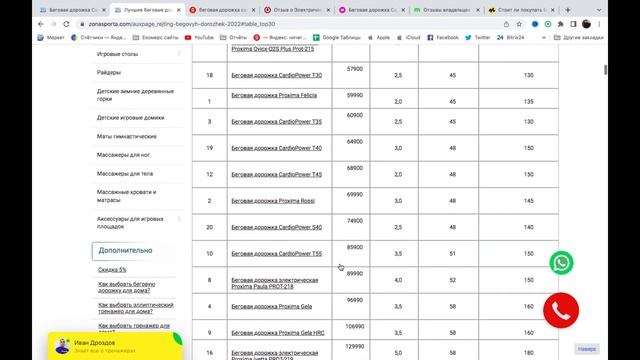Click the address bar URL field
This screenshot has width=640, height=360.
(286, 24)
